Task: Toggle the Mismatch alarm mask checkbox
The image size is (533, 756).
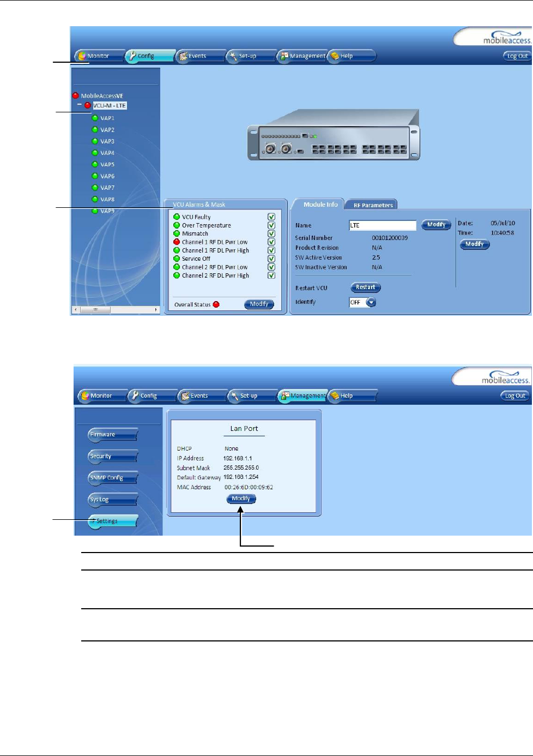Action: coord(271,233)
